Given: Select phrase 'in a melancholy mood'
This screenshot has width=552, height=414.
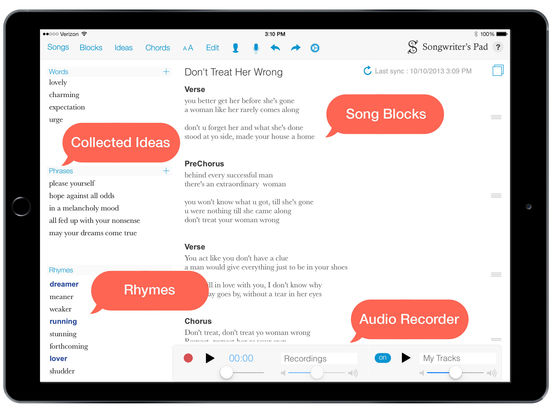Looking at the screenshot, I should click(84, 208).
